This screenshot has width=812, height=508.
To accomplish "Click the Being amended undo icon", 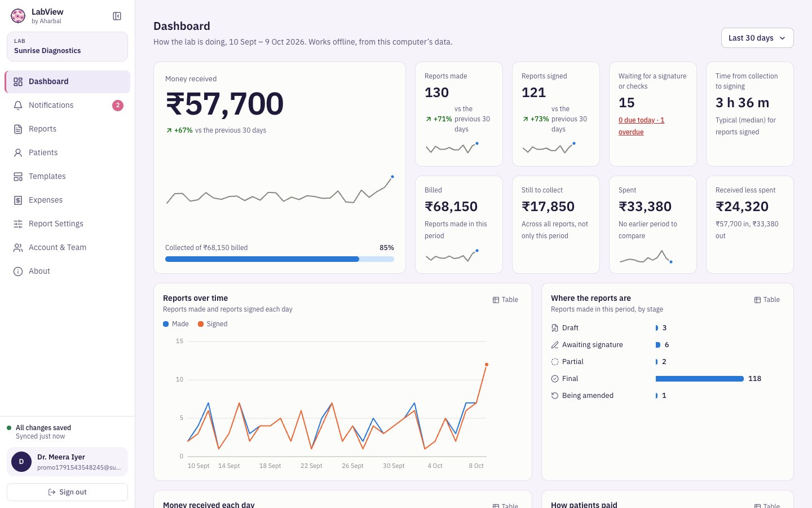I will coord(555,396).
